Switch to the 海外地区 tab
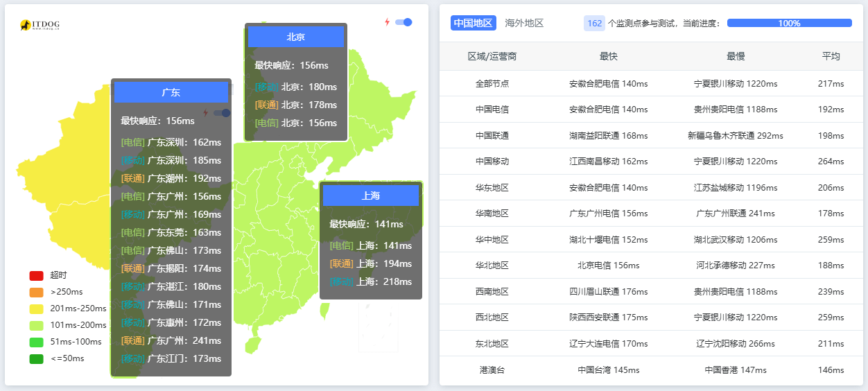 pos(524,23)
